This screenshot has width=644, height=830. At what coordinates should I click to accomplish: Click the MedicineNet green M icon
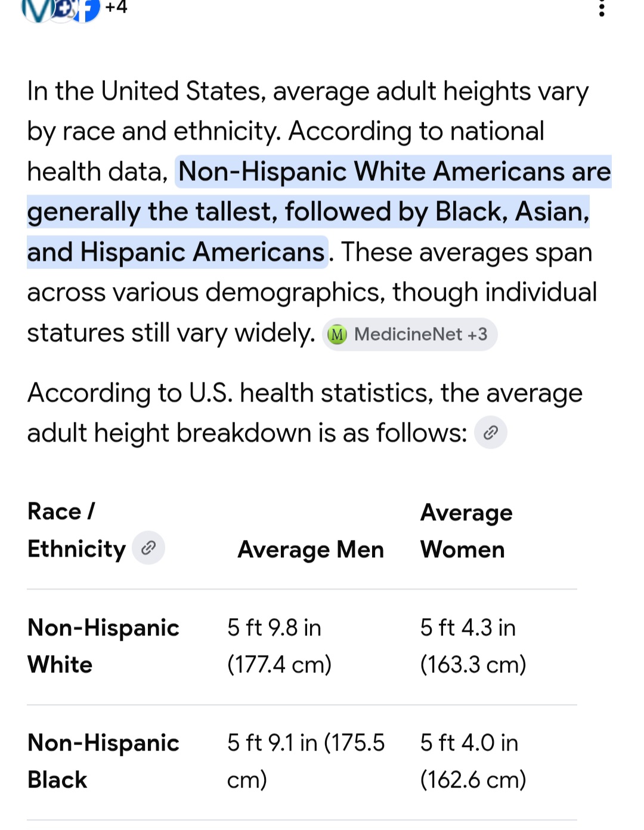[338, 335]
